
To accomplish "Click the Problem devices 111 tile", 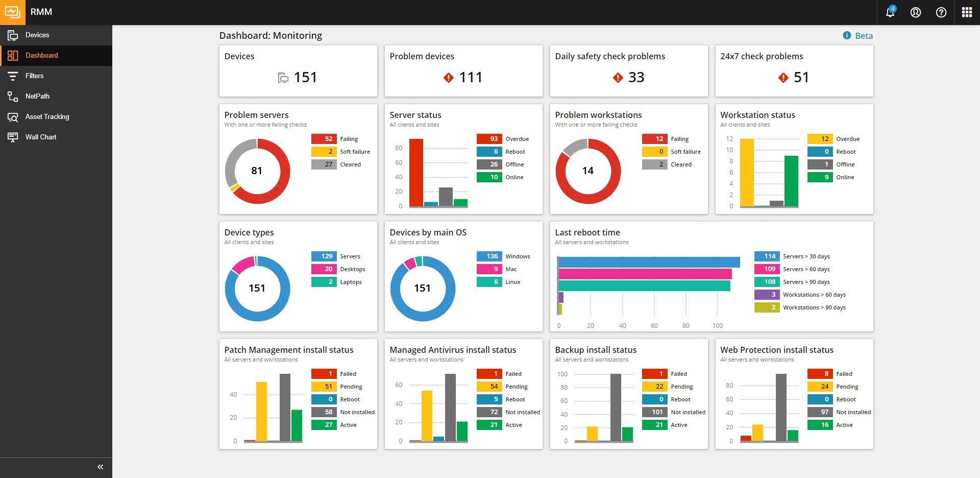I will point(463,71).
